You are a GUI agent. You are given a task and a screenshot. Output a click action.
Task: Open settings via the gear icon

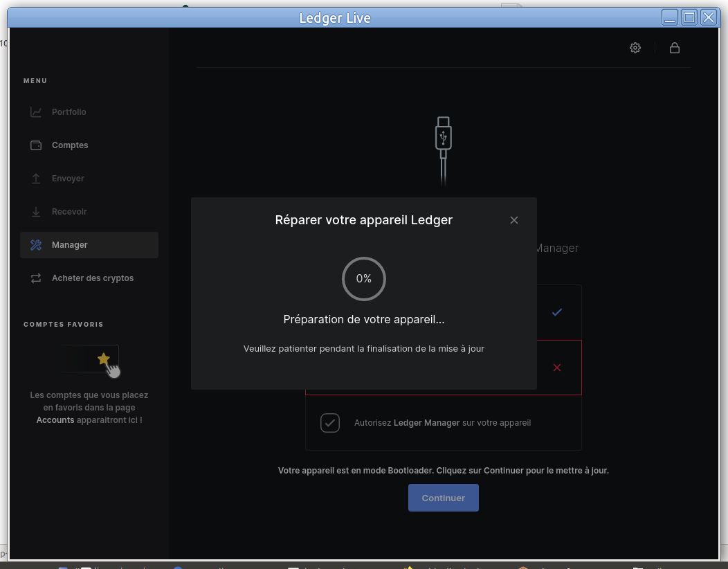coord(635,48)
